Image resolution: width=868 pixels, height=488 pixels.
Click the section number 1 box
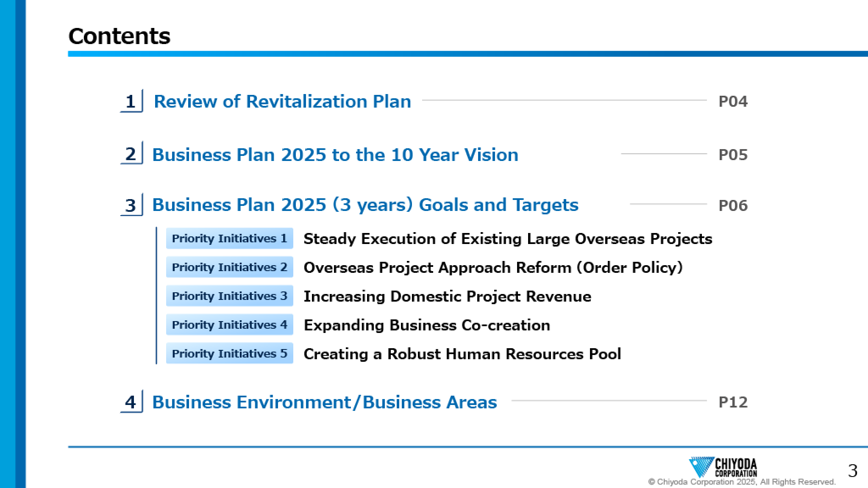tap(131, 101)
